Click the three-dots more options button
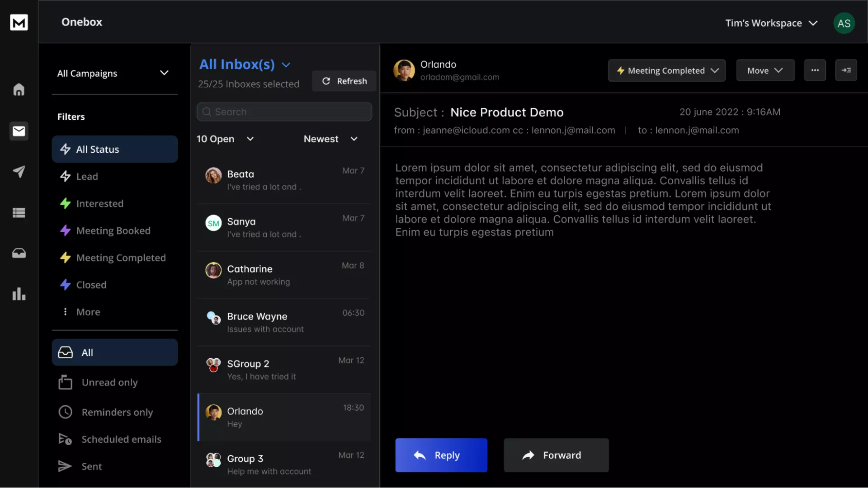 point(815,70)
